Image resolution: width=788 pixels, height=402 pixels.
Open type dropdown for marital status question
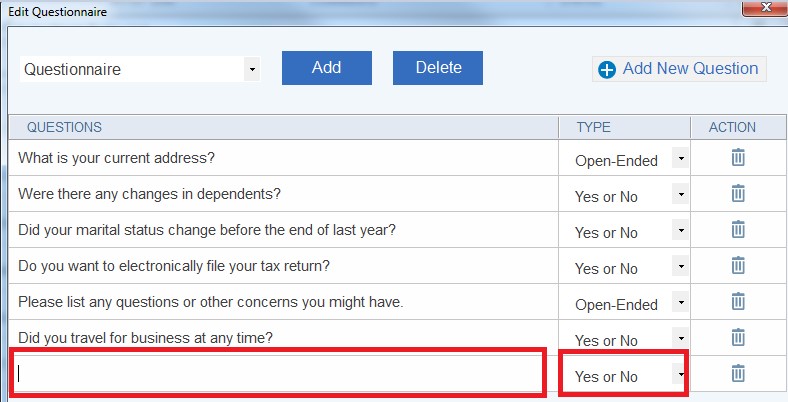point(680,230)
